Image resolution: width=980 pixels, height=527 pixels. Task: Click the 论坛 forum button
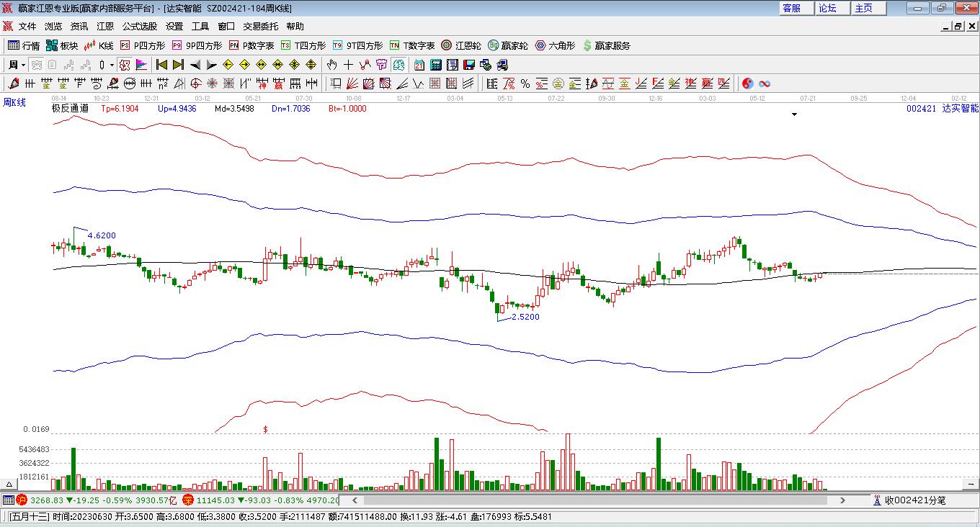click(827, 8)
